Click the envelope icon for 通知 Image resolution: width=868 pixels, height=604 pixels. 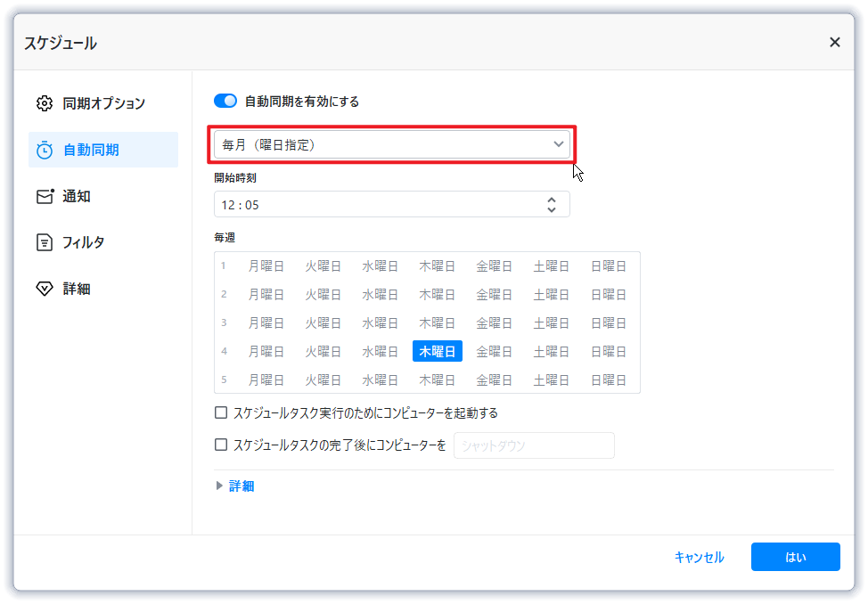[x=45, y=196]
